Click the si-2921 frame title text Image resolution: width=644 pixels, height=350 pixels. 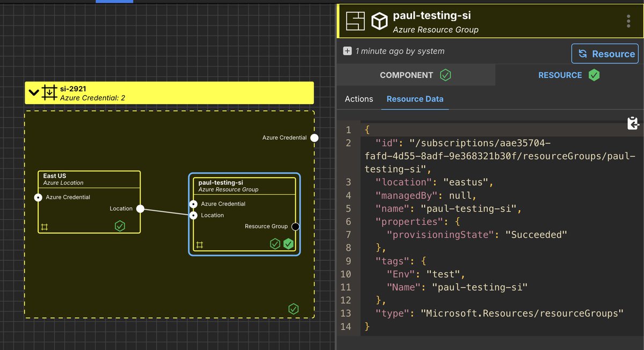pyautogui.click(x=73, y=89)
